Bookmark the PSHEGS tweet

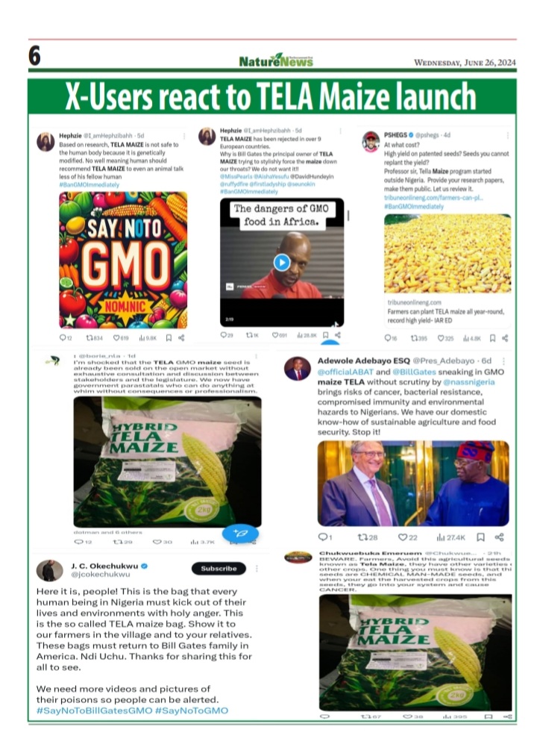pyautogui.click(x=493, y=339)
